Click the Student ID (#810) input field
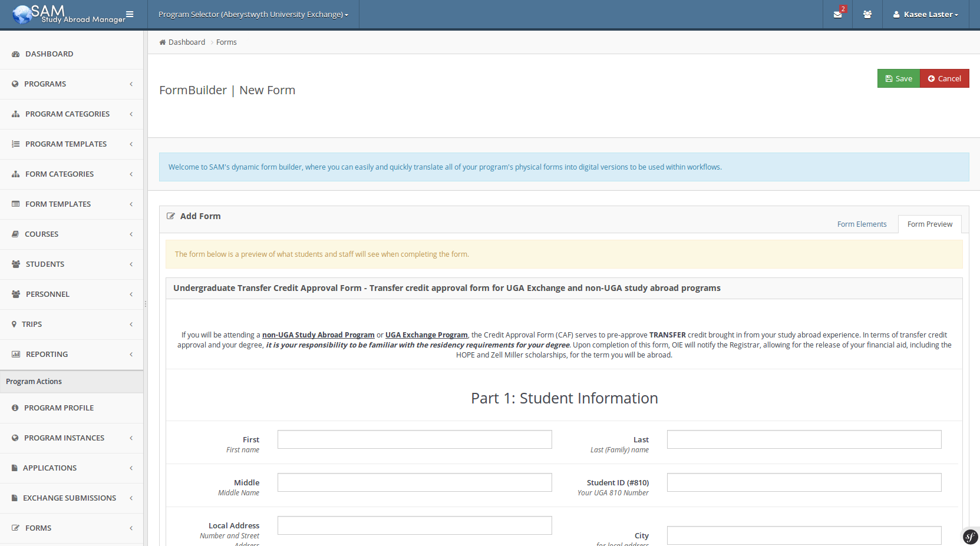This screenshot has width=980, height=546. [x=804, y=482]
